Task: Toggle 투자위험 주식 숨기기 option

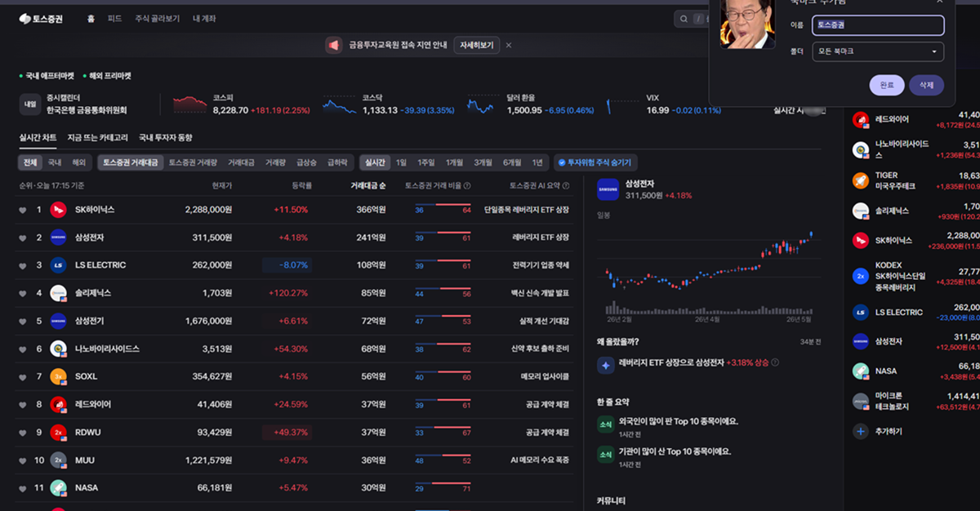Action: pyautogui.click(x=594, y=162)
